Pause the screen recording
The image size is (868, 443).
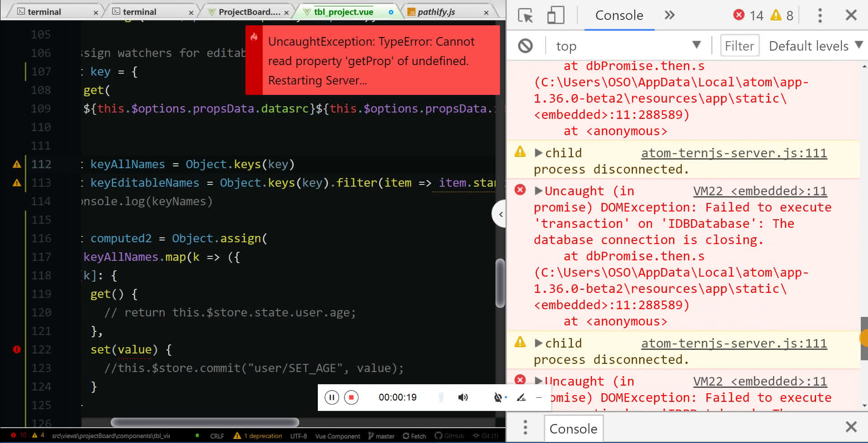pos(331,397)
